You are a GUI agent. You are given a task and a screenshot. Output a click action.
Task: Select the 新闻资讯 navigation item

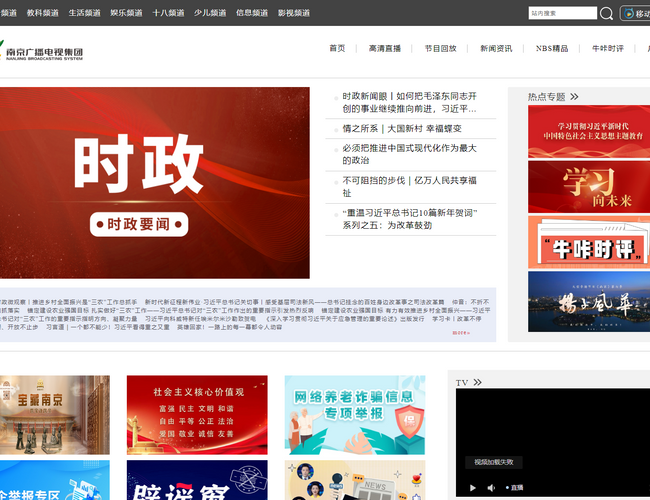(x=496, y=48)
